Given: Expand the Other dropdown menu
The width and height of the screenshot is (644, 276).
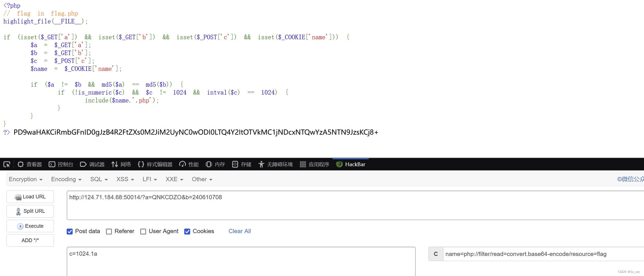Looking at the screenshot, I should [202, 179].
